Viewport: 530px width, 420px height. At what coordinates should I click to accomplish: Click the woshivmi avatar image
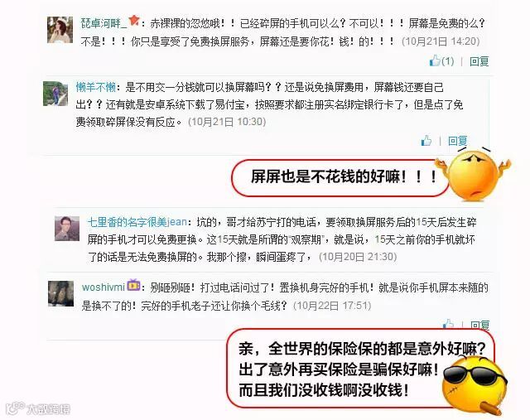[60, 293]
